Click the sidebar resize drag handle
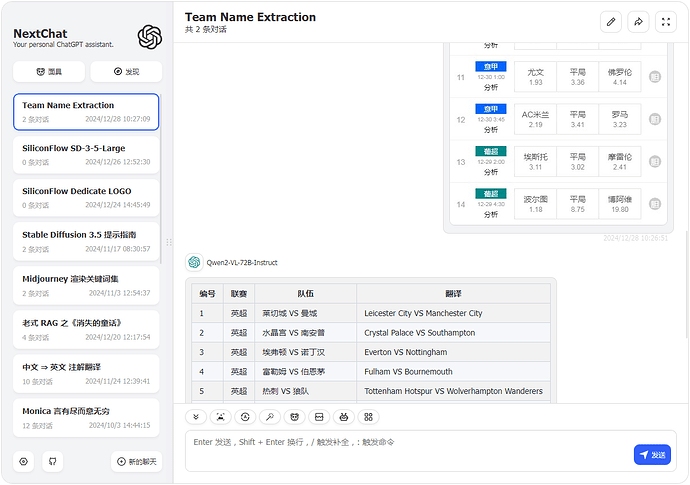The height and width of the screenshot is (485, 690). tap(169, 242)
